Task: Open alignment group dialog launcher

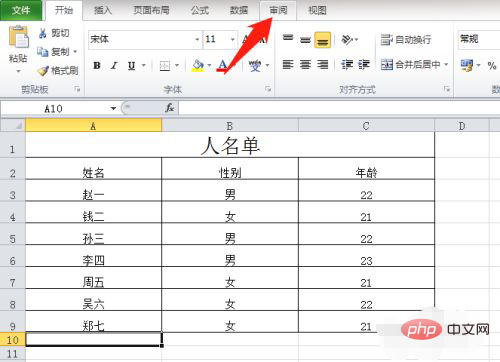Action: (447, 89)
